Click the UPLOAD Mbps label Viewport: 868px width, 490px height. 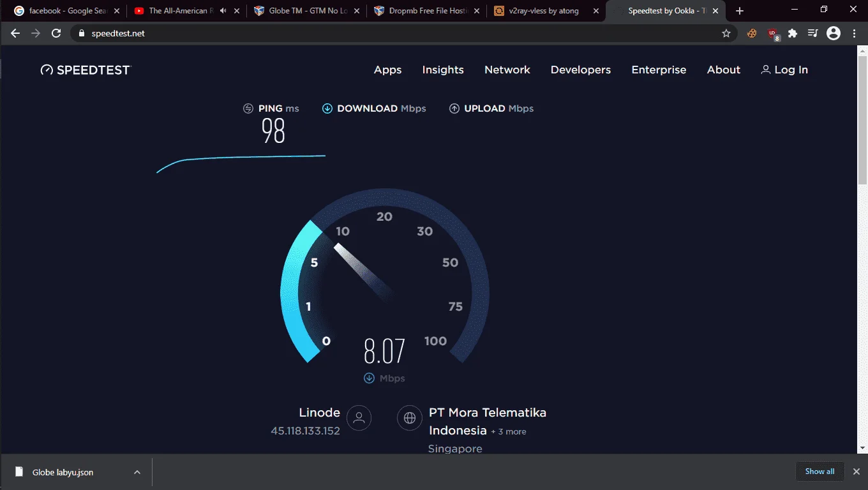pyautogui.click(x=499, y=108)
